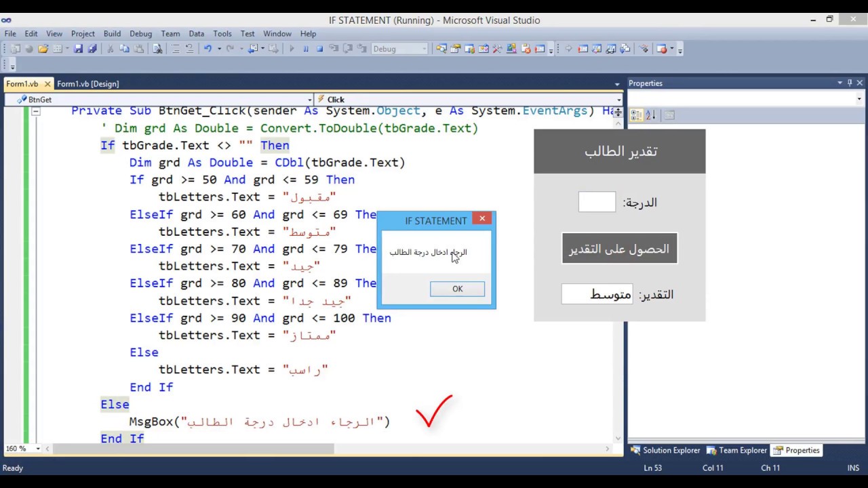Click the code editor vertical scrollbar
The image size is (868, 488).
[618, 281]
